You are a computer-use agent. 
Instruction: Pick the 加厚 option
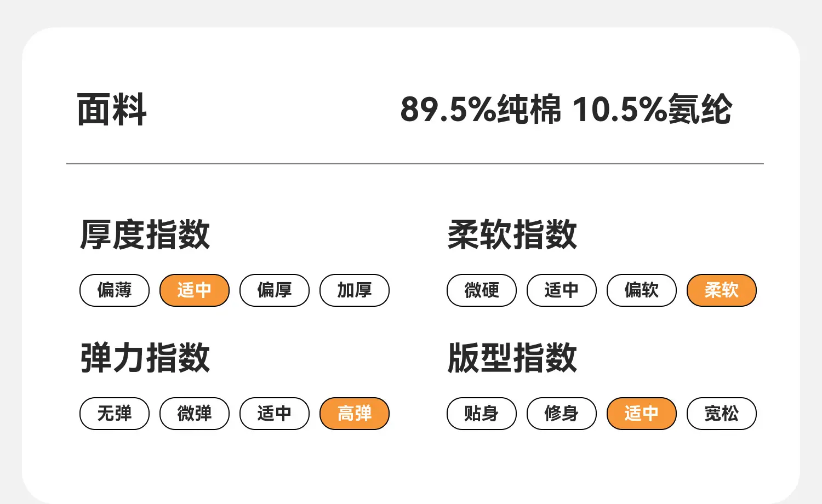pyautogui.click(x=355, y=290)
